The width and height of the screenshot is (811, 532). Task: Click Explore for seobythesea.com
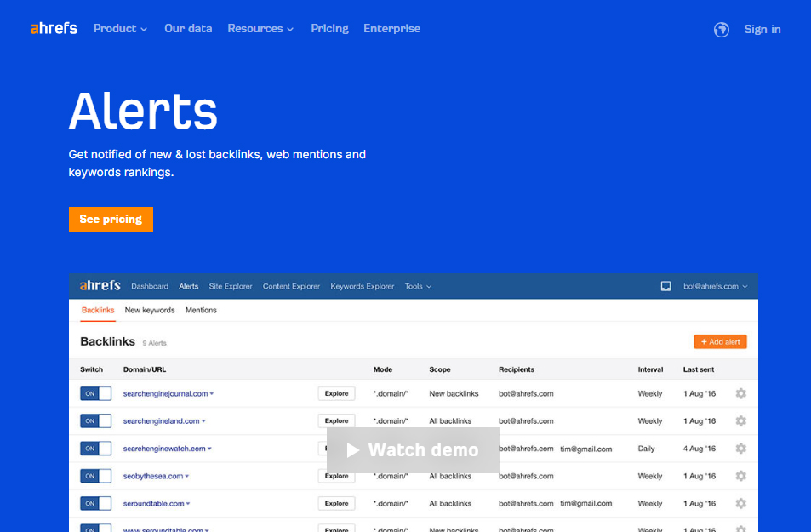[337, 476]
